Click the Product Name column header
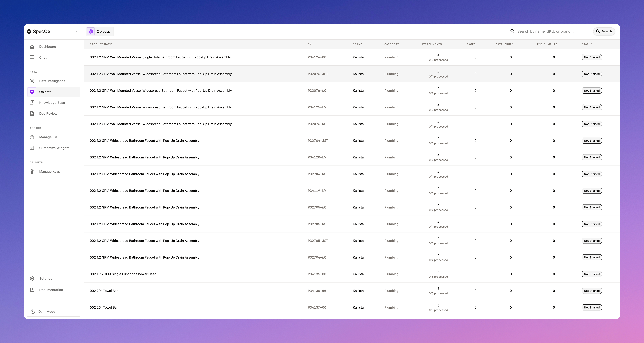This screenshot has height=343, width=644. coord(101,44)
